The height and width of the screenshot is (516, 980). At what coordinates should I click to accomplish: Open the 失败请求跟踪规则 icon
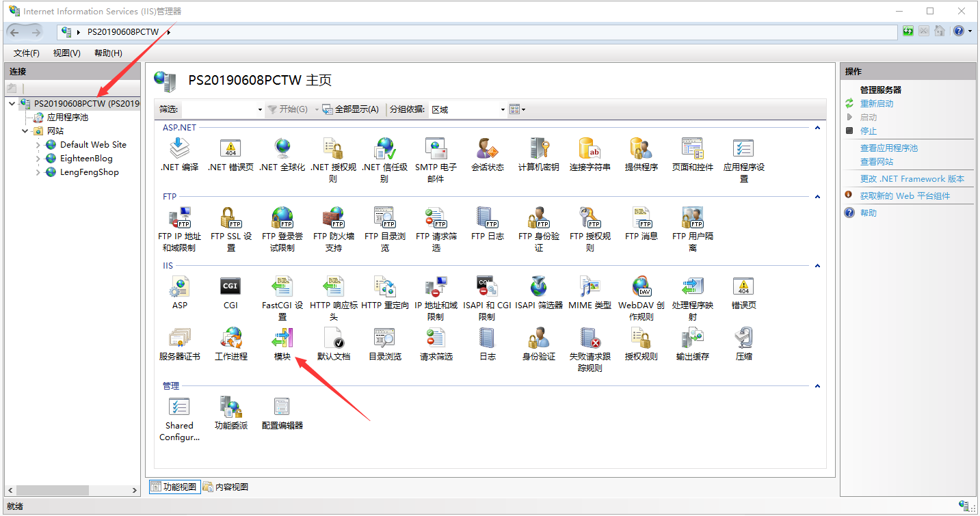590,349
